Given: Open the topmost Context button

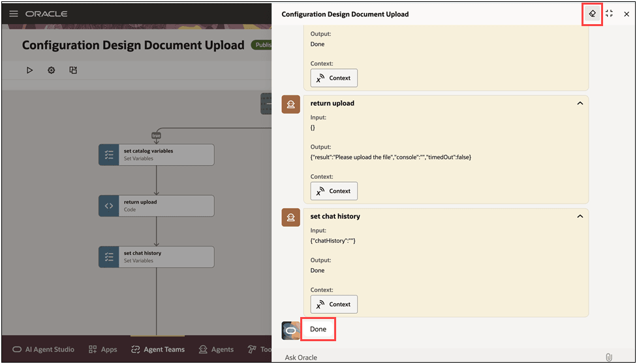Looking at the screenshot, I should (x=334, y=78).
